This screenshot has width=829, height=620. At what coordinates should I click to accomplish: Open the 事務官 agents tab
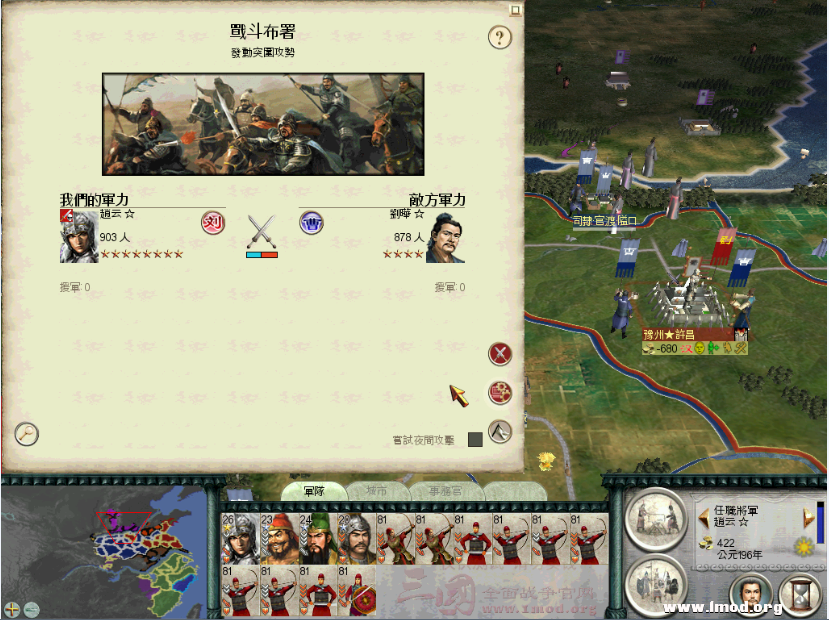pyautogui.click(x=445, y=491)
